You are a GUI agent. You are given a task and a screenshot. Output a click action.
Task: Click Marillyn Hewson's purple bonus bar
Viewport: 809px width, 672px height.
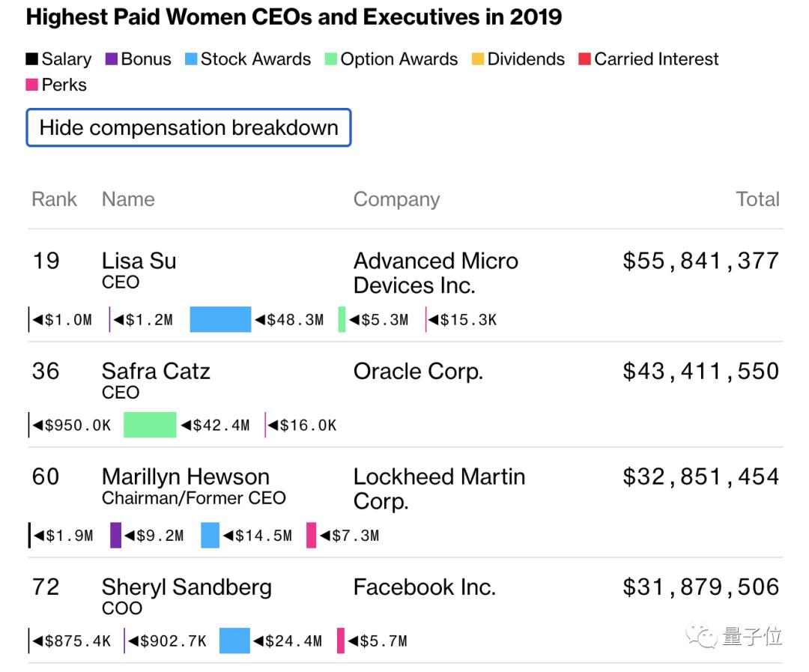click(x=115, y=535)
